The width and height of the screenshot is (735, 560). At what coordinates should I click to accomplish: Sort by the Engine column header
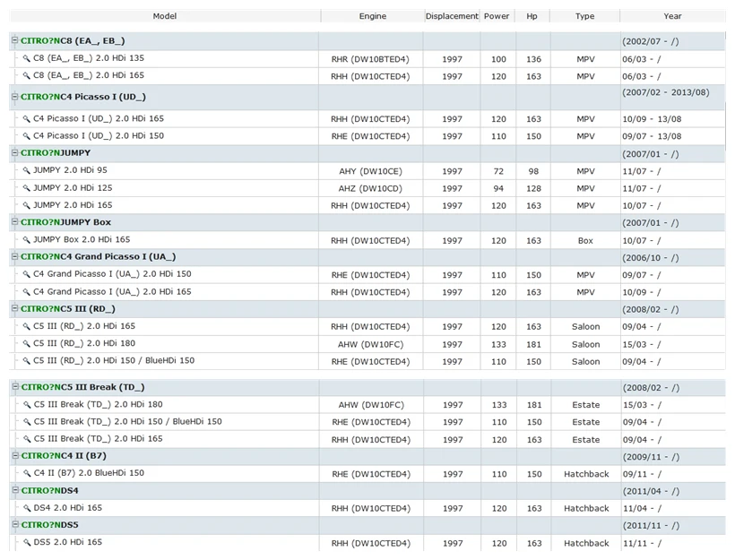click(373, 16)
